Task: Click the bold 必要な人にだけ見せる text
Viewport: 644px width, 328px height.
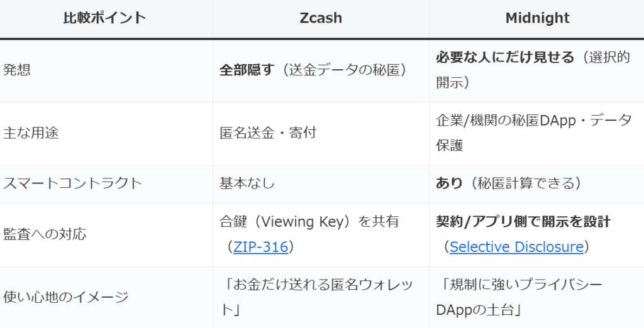Action: (x=505, y=57)
